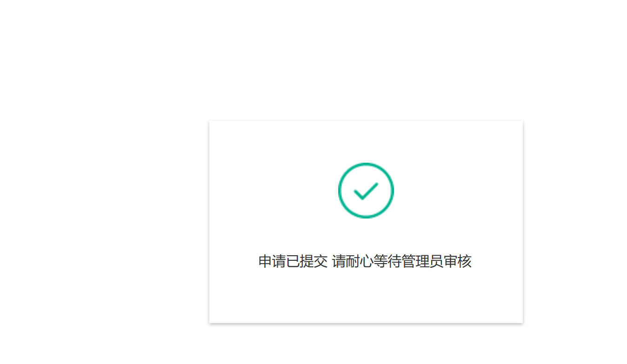Click the 耐心 characters in the message

(360, 261)
